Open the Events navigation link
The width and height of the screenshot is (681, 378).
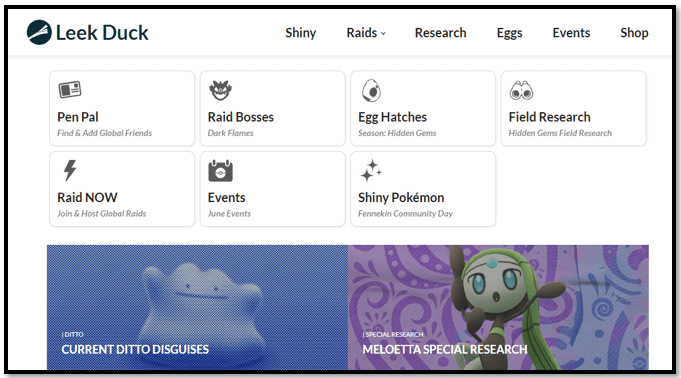[x=571, y=33]
